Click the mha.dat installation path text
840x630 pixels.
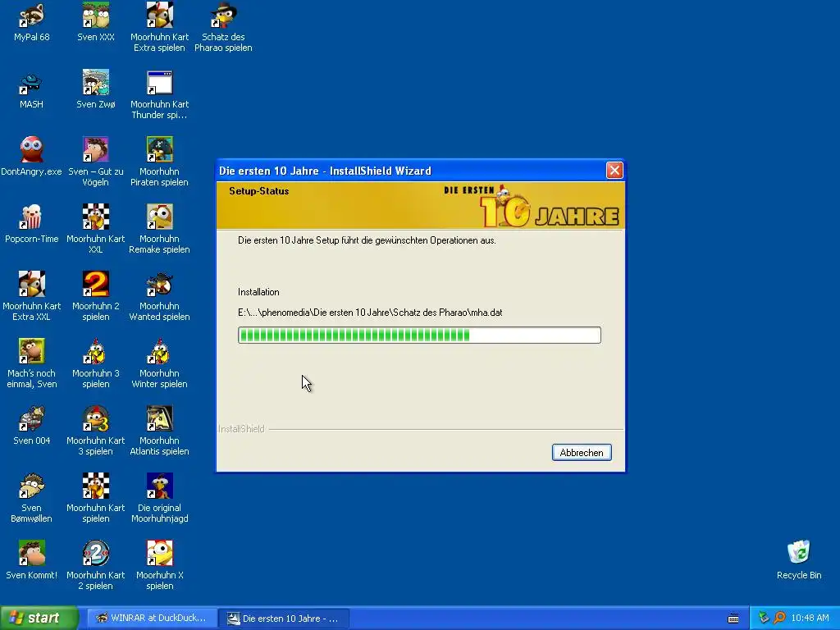tap(370, 313)
